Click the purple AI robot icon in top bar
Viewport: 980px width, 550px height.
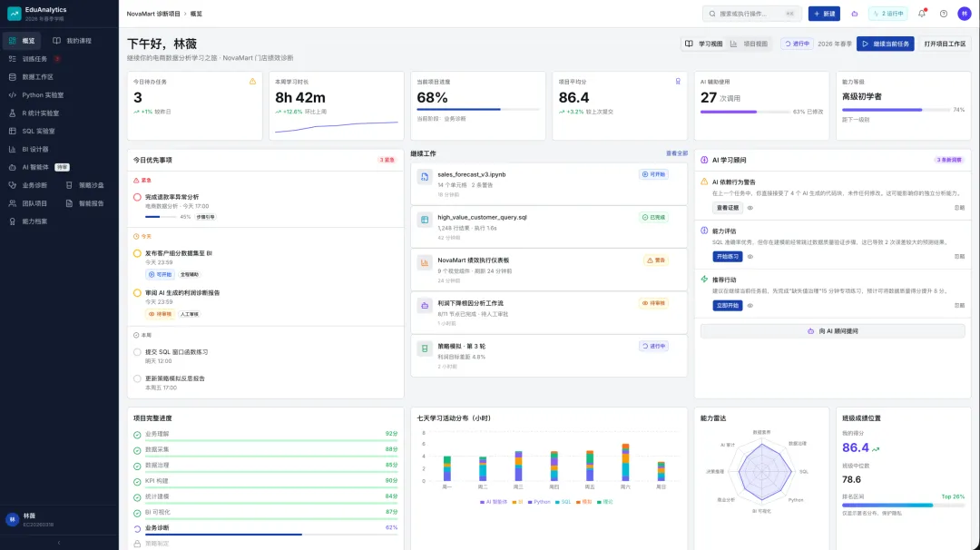click(x=855, y=13)
